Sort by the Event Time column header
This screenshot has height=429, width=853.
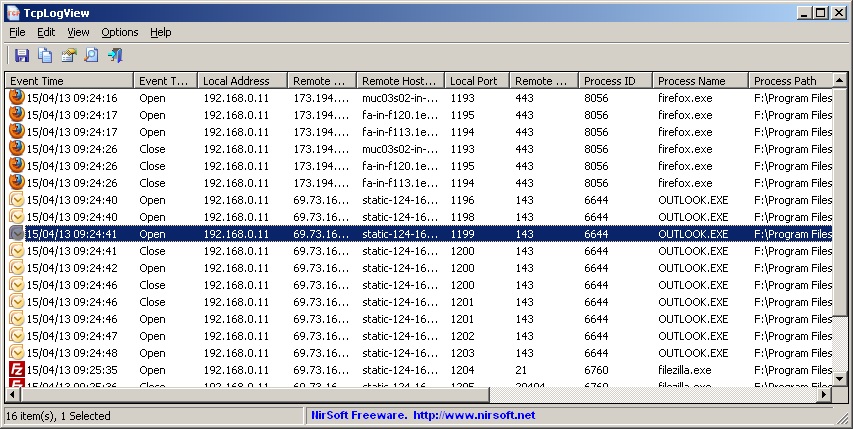click(68, 81)
